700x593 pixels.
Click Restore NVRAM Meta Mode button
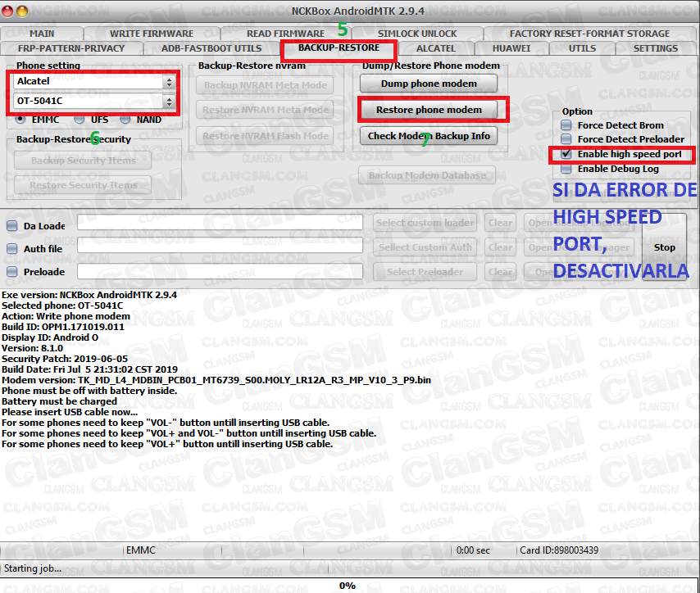point(266,110)
